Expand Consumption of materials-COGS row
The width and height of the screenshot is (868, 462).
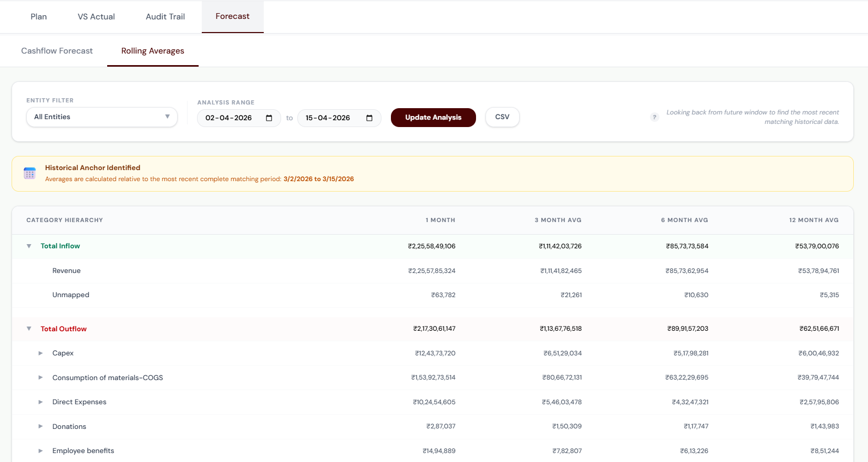40,377
